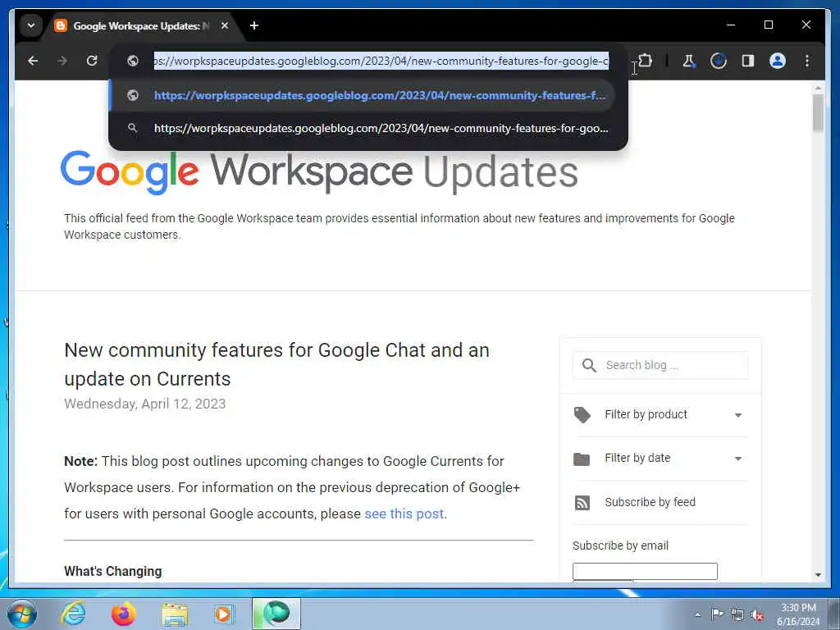Image resolution: width=840 pixels, height=630 pixels.
Task: Open the post title New community features
Action: 276,364
